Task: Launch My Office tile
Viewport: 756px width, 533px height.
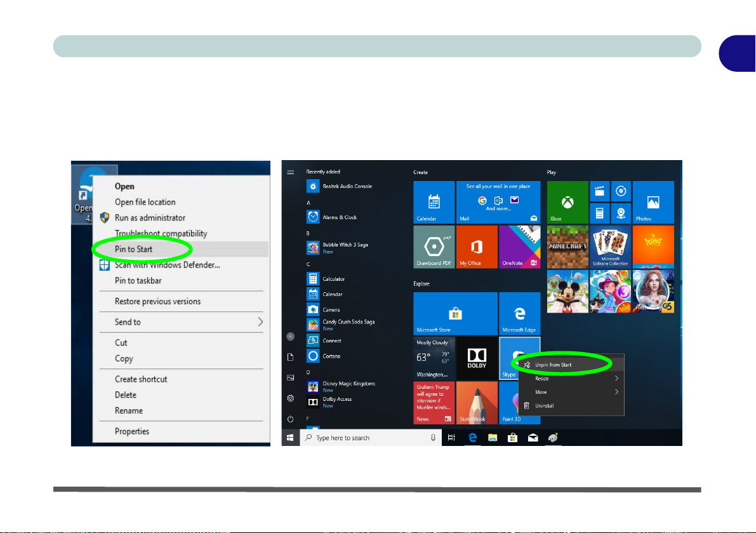Action: (x=476, y=246)
